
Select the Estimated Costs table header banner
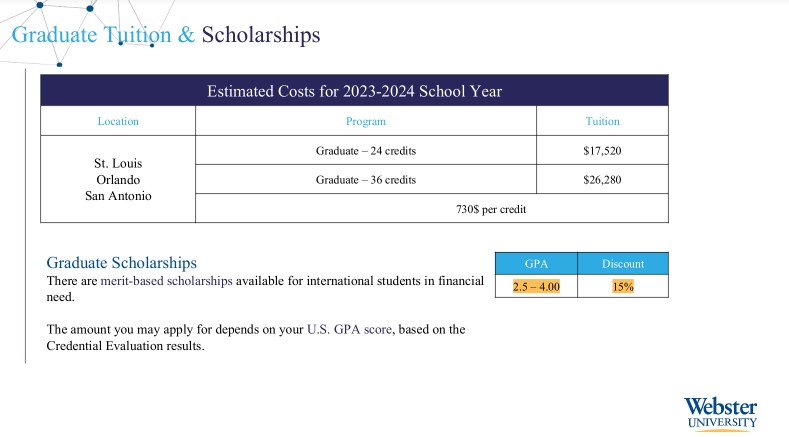pyautogui.click(x=354, y=91)
